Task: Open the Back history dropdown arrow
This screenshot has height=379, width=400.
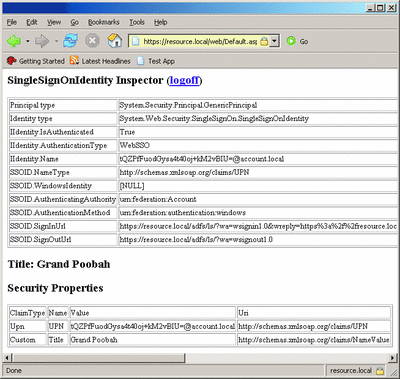Action: (28, 41)
